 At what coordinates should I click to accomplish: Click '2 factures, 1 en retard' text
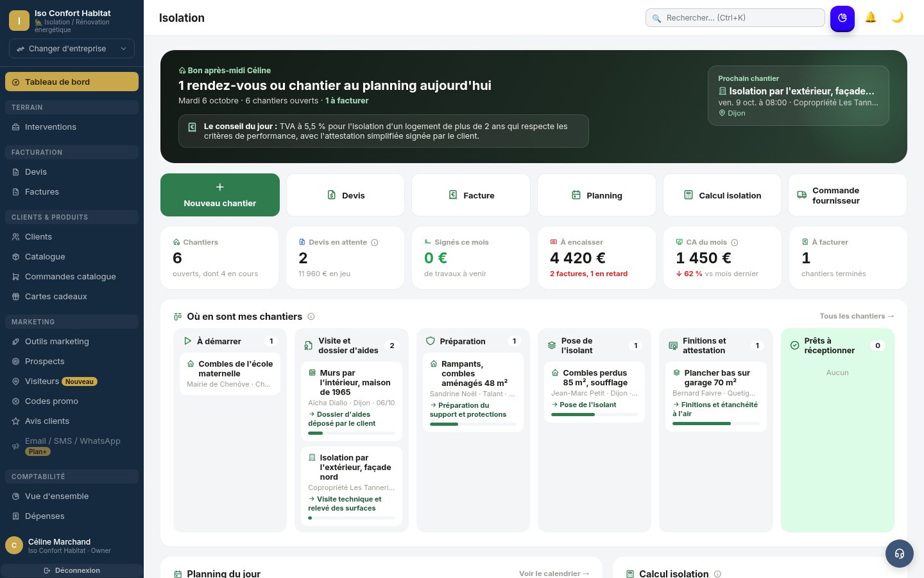[589, 274]
